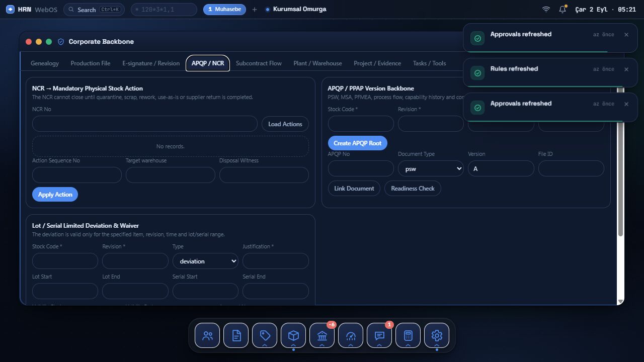644x362 pixels.
Task: Switch to the Genealogy tab
Action: click(x=45, y=63)
